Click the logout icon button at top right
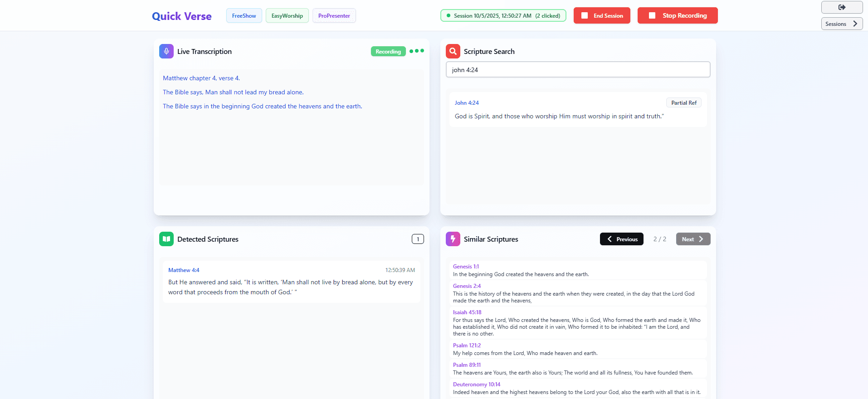868x399 pixels. (842, 7)
